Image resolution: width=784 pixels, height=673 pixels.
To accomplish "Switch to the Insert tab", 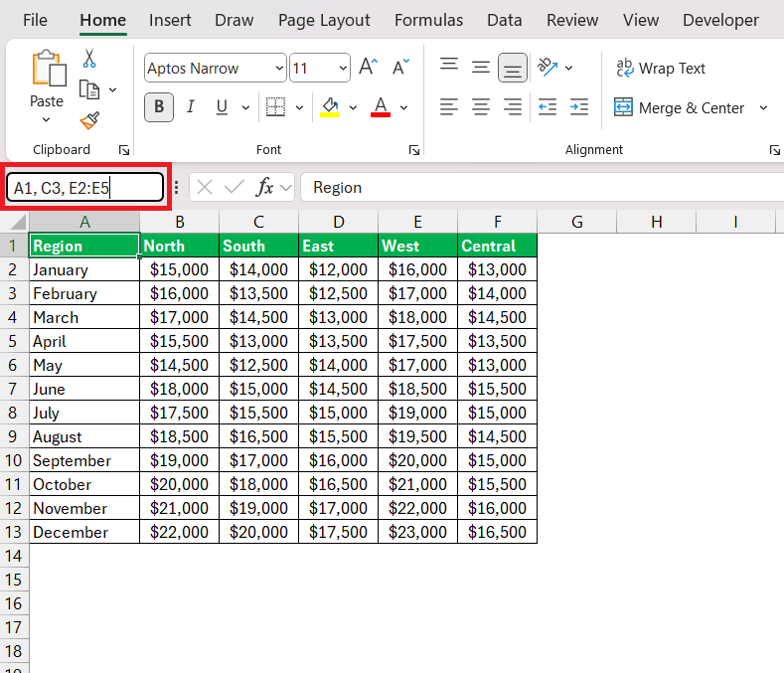I will (170, 20).
